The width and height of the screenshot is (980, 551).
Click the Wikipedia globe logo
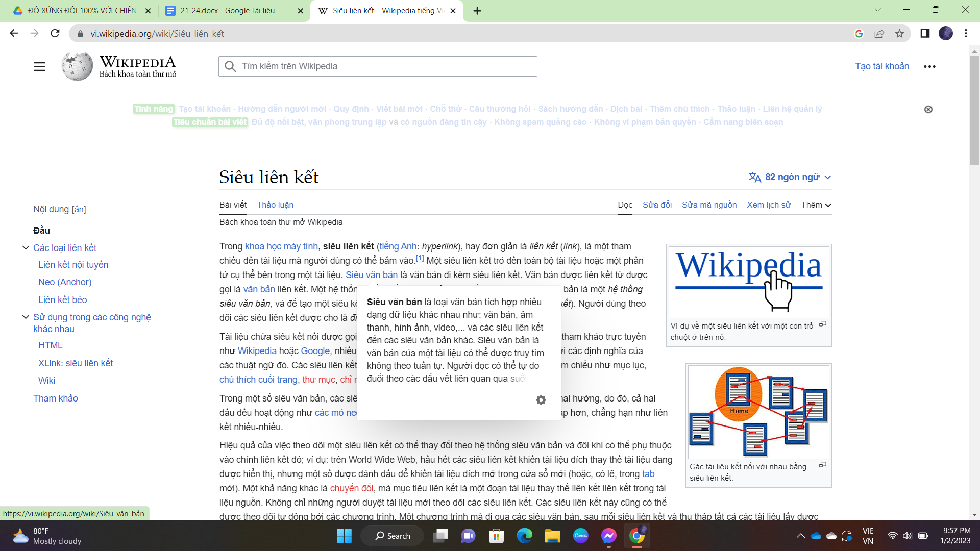click(77, 66)
